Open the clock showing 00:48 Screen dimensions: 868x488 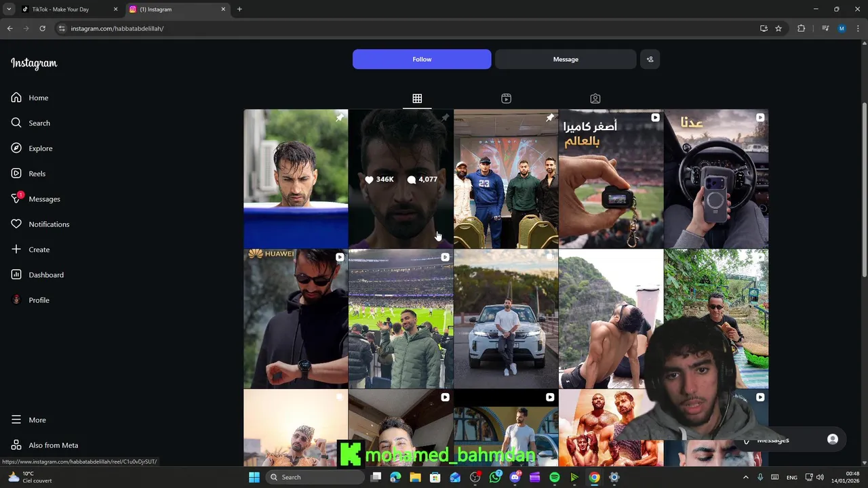(847, 477)
